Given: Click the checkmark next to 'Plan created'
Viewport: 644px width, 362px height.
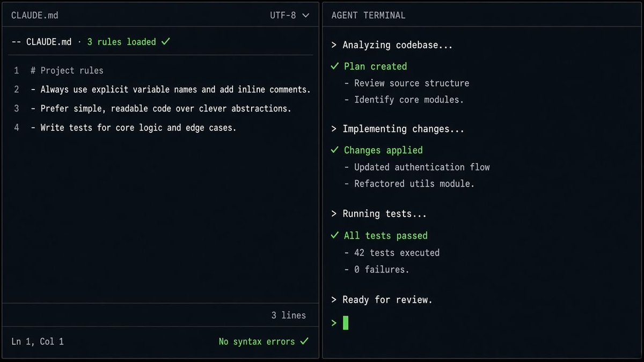Looking at the screenshot, I should click(x=335, y=67).
